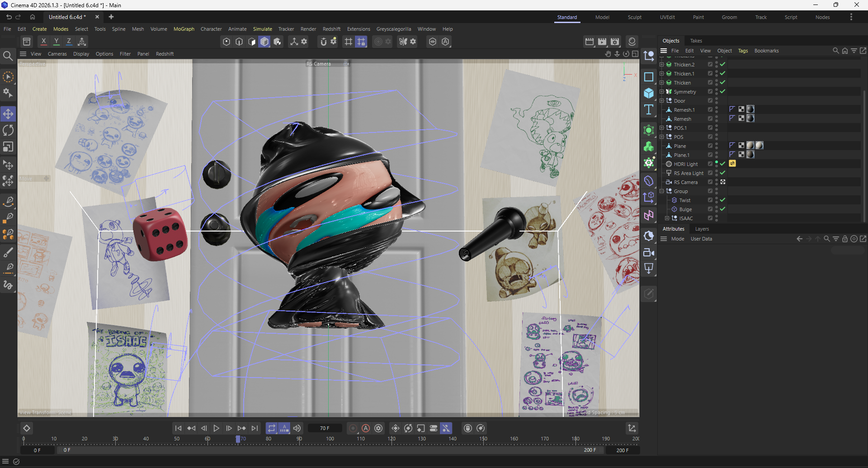868x468 pixels.
Task: Click the current frame field showing 70 F
Action: click(325, 428)
